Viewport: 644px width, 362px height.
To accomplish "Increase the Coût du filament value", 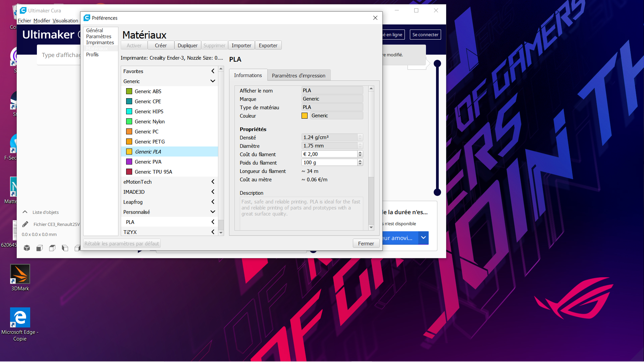I will click(x=360, y=153).
